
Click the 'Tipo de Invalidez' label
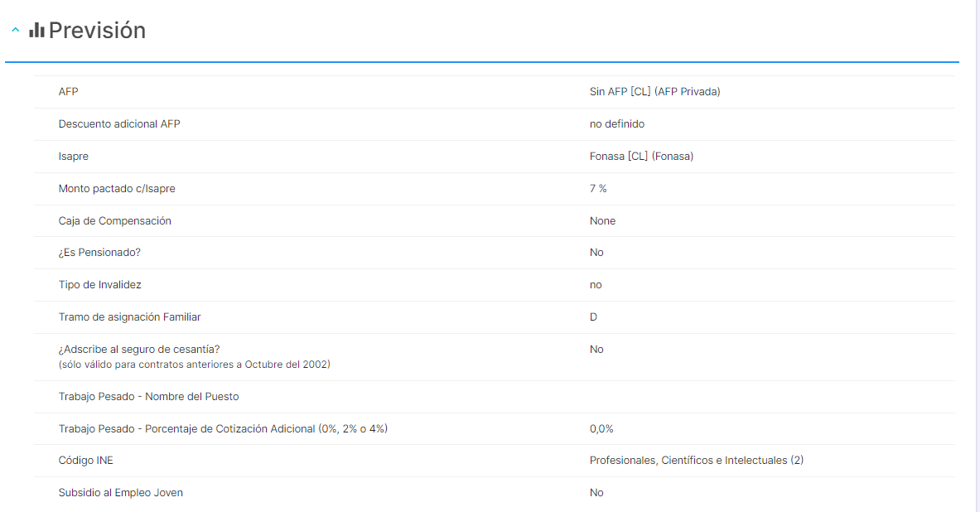click(x=99, y=285)
